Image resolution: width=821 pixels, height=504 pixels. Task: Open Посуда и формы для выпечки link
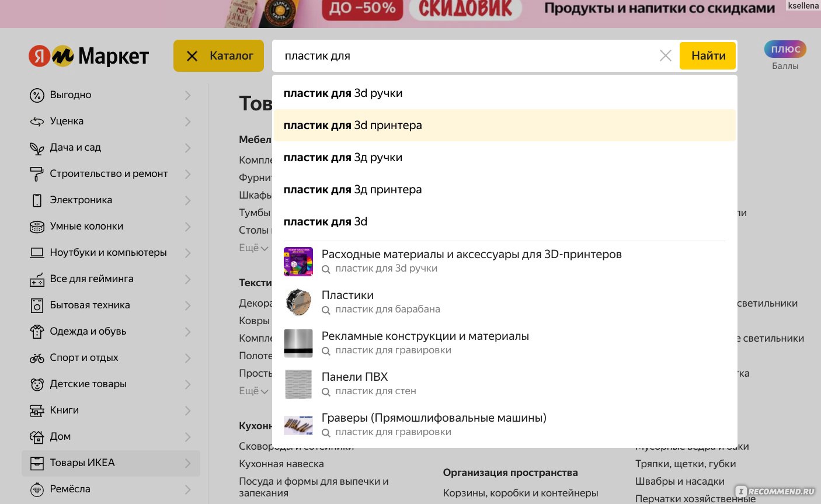pos(314,487)
